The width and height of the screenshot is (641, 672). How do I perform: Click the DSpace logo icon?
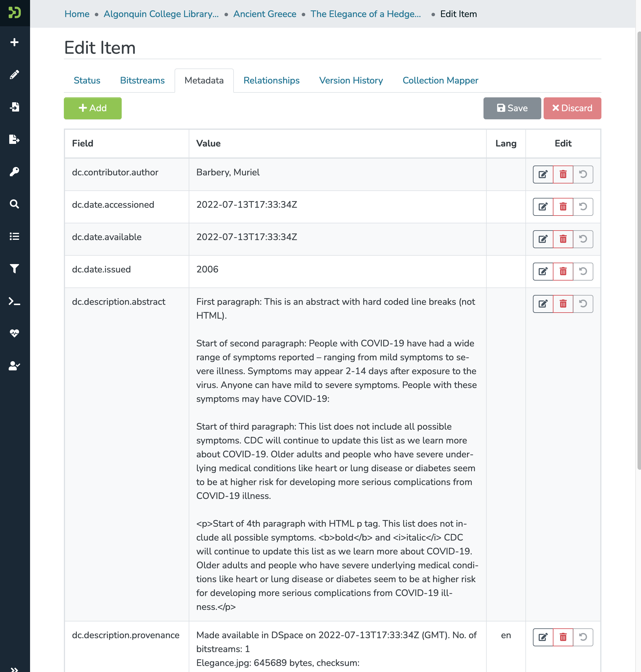[15, 13]
